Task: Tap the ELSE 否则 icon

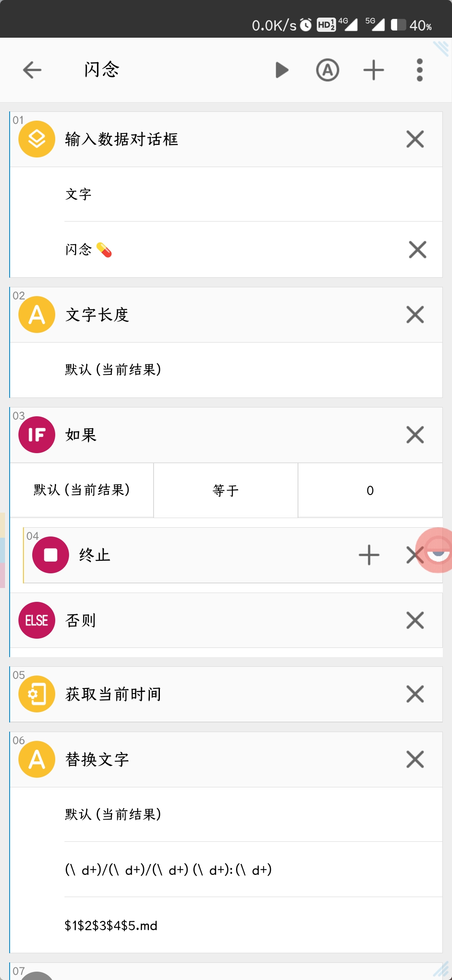Action: click(x=37, y=620)
